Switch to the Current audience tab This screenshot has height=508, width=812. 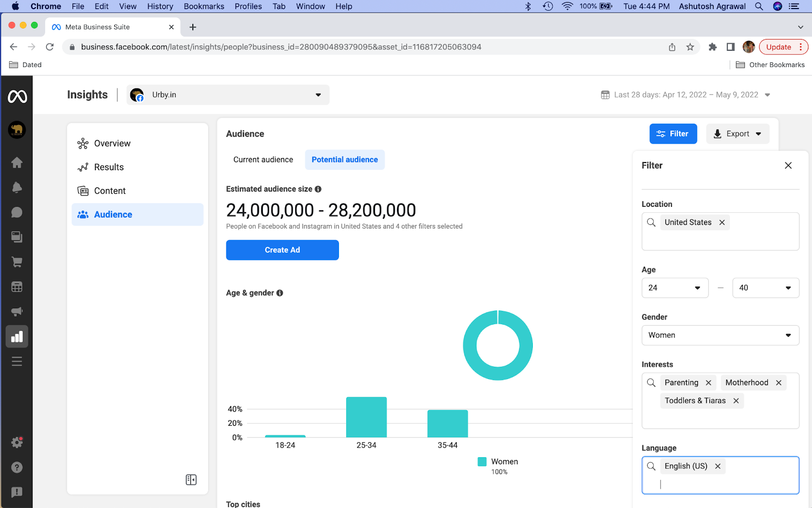(x=263, y=160)
